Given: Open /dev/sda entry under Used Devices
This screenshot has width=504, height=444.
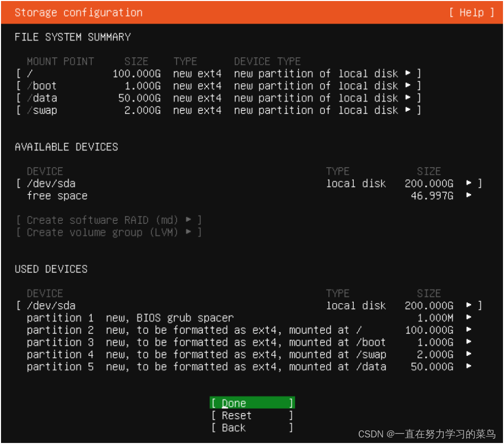Looking at the screenshot, I should click(x=249, y=306).
